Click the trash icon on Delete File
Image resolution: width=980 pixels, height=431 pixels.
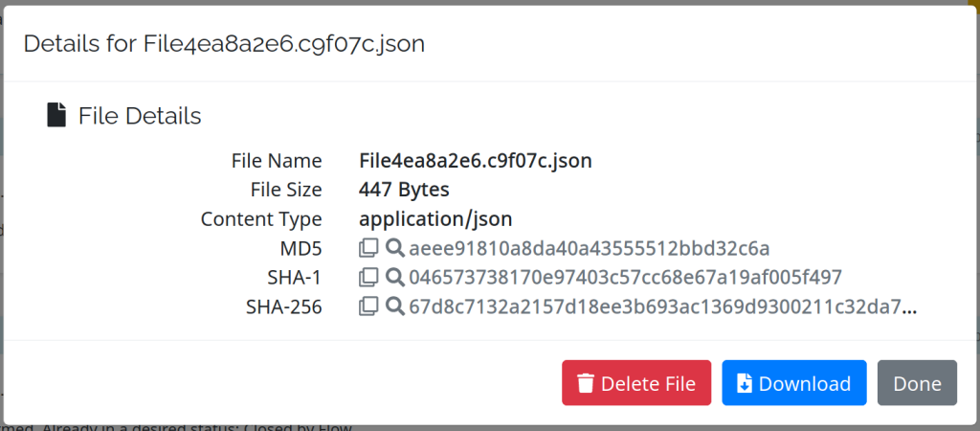[586, 384]
